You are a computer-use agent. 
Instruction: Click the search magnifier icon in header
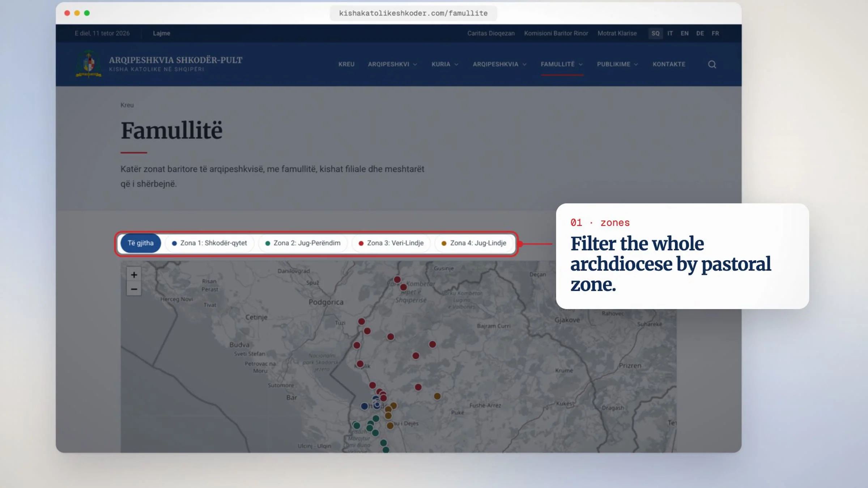(712, 64)
